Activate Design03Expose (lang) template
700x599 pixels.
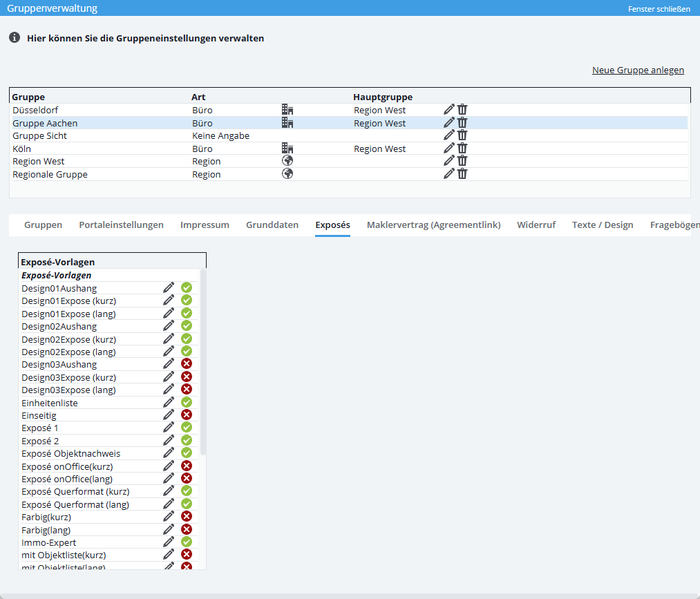(187, 389)
